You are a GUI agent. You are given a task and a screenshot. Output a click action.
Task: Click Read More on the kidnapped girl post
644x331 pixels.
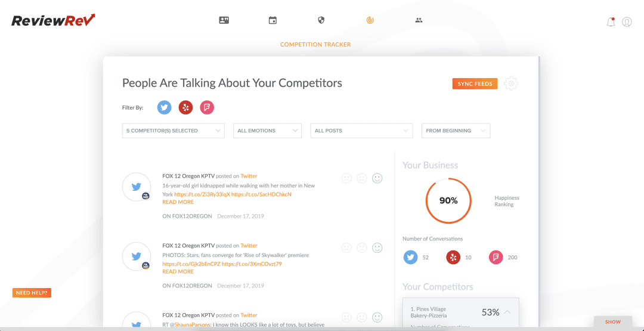pyautogui.click(x=178, y=202)
